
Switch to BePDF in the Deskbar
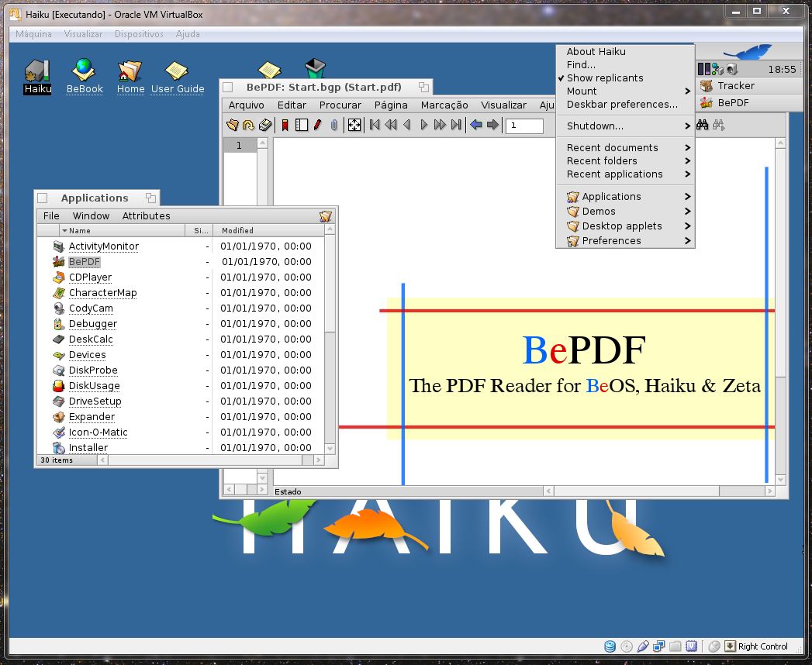pyautogui.click(x=749, y=102)
